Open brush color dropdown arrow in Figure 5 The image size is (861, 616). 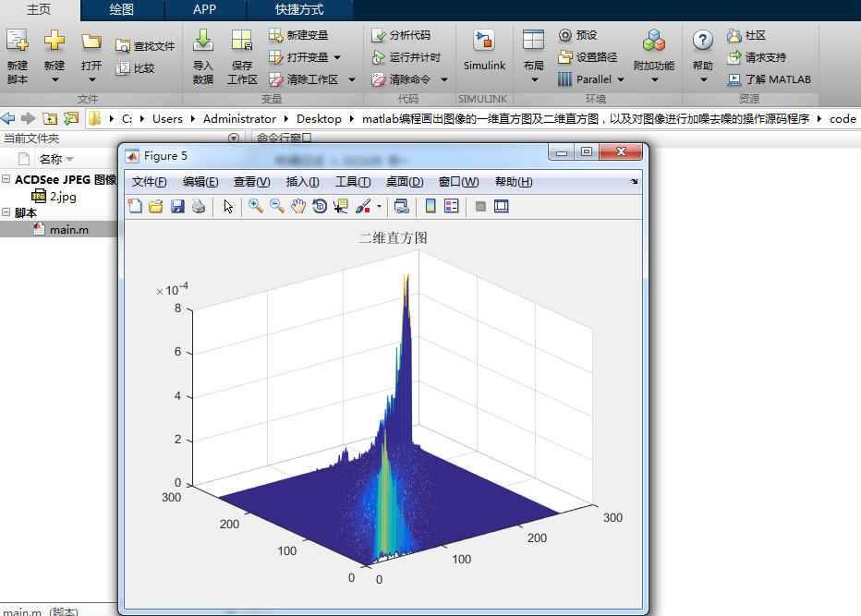(x=380, y=207)
